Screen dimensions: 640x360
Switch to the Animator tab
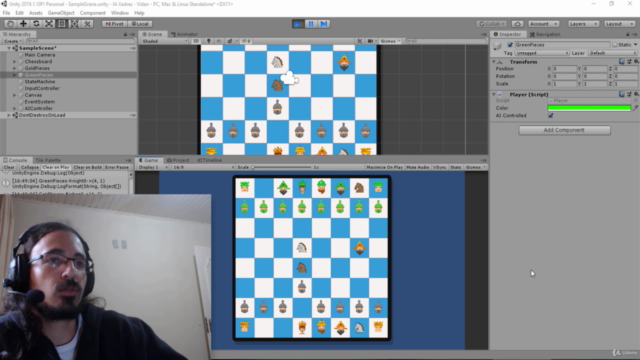coord(184,34)
